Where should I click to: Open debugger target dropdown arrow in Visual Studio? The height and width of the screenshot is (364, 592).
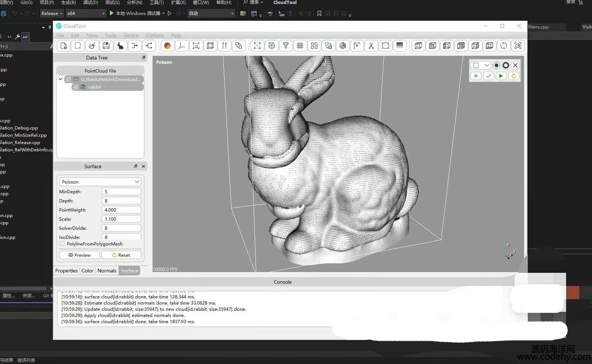pyautogui.click(x=164, y=13)
